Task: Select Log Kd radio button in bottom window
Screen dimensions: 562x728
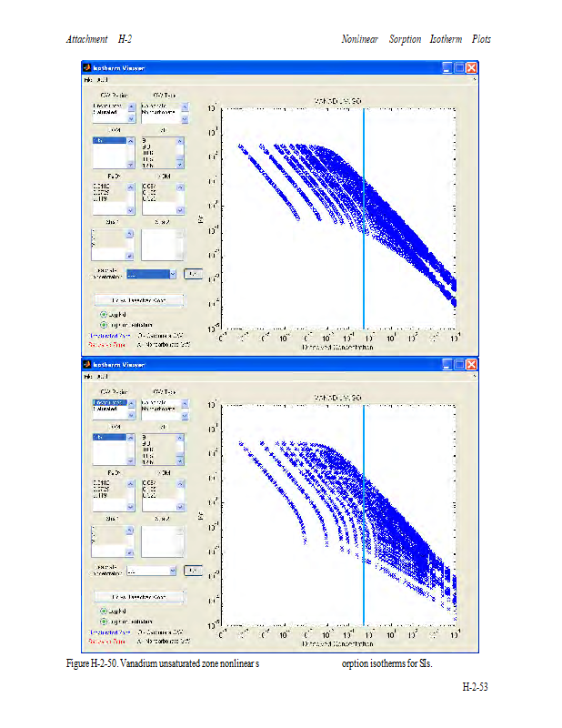Action: 104,610
